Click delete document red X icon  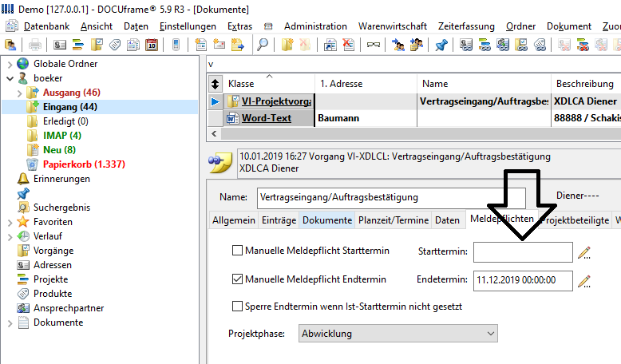(x=349, y=45)
